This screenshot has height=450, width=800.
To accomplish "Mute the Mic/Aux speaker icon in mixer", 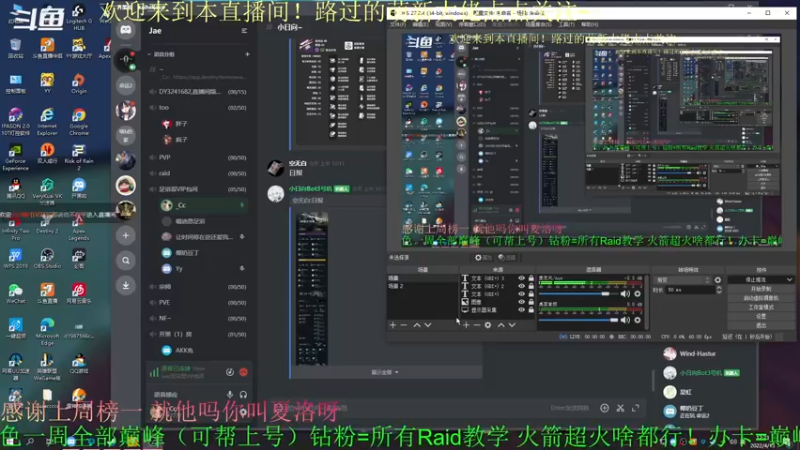I will [x=625, y=294].
